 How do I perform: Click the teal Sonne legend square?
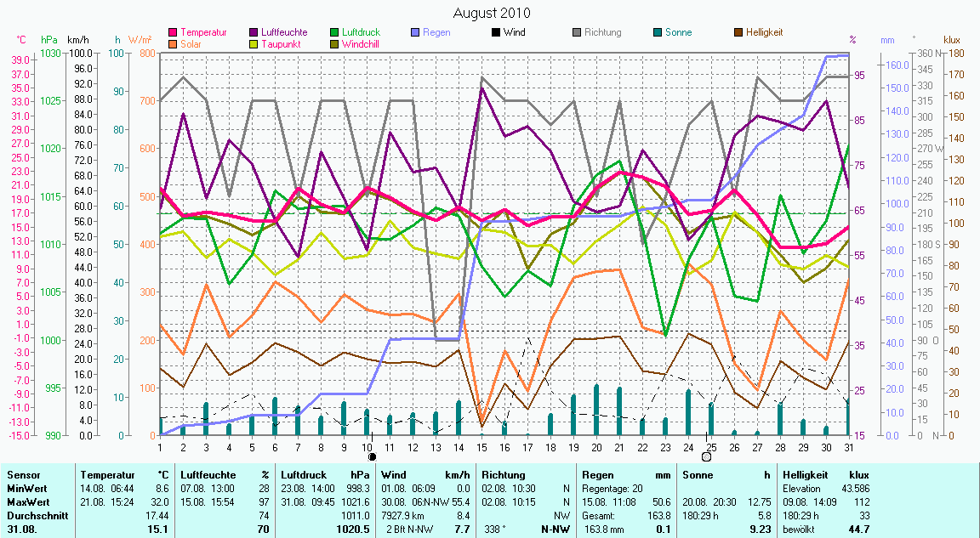(658, 32)
